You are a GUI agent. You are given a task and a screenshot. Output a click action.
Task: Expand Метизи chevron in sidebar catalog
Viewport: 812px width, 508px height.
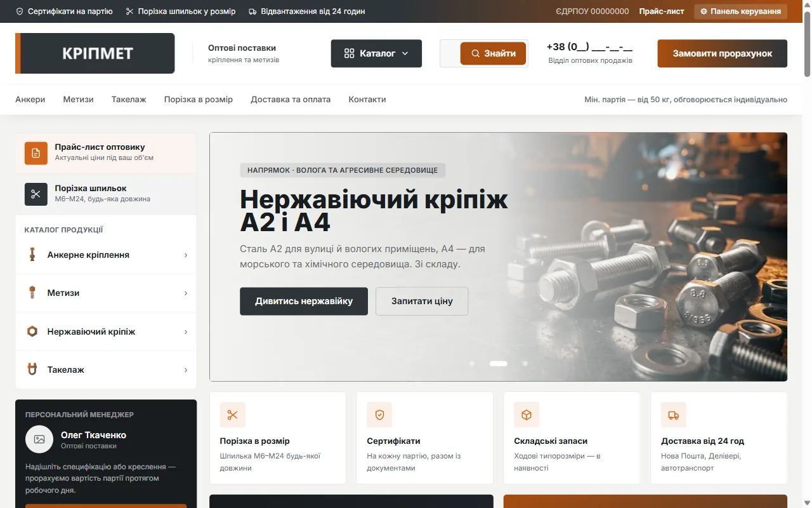point(186,293)
